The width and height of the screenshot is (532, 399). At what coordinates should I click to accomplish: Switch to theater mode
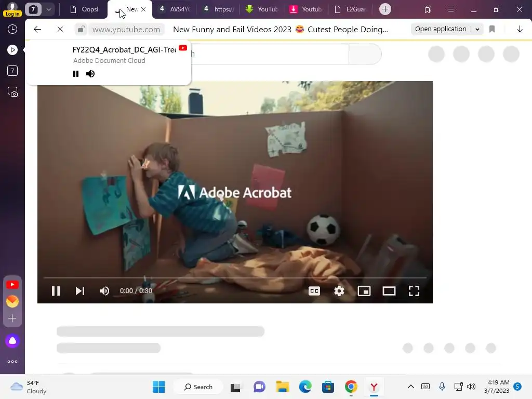coord(389,291)
